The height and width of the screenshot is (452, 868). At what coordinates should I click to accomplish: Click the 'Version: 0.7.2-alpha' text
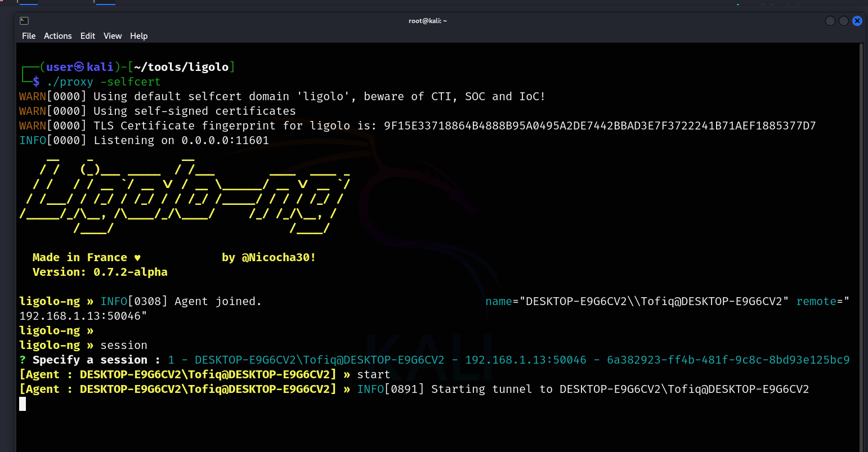coord(100,272)
